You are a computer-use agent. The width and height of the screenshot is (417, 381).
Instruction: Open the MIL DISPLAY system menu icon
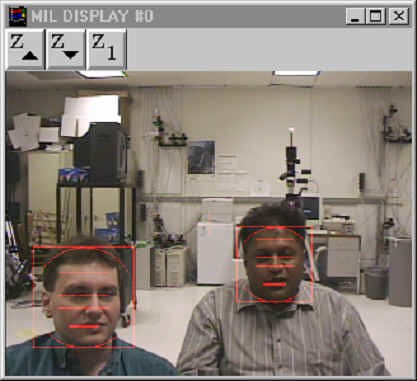tap(17, 16)
